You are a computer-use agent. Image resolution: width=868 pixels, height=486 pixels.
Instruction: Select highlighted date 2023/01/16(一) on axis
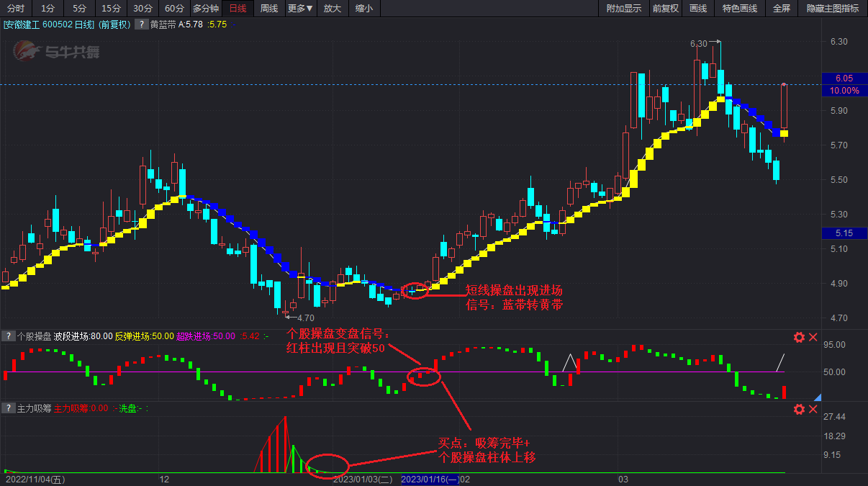coord(430,479)
